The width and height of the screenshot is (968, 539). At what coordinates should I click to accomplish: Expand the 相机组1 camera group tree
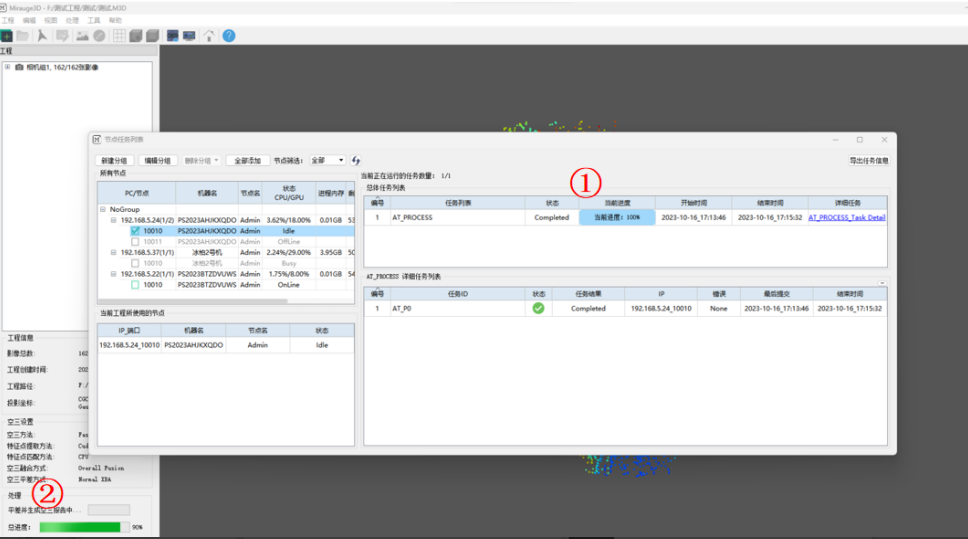point(7,68)
